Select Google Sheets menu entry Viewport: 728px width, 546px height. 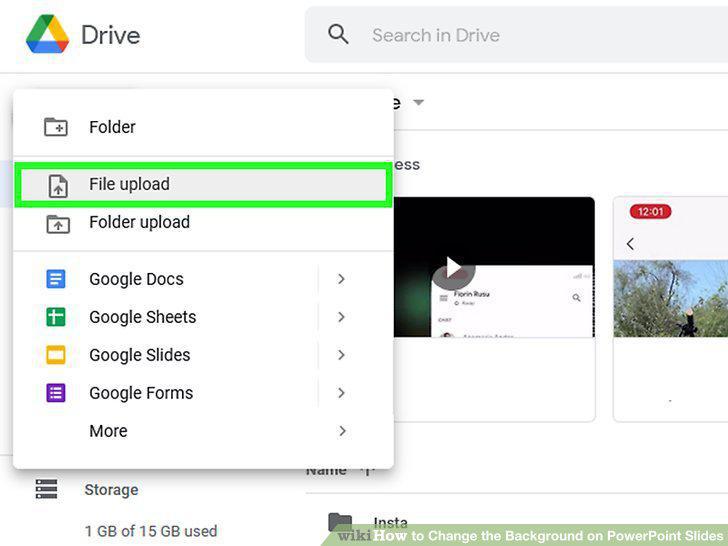pos(203,317)
